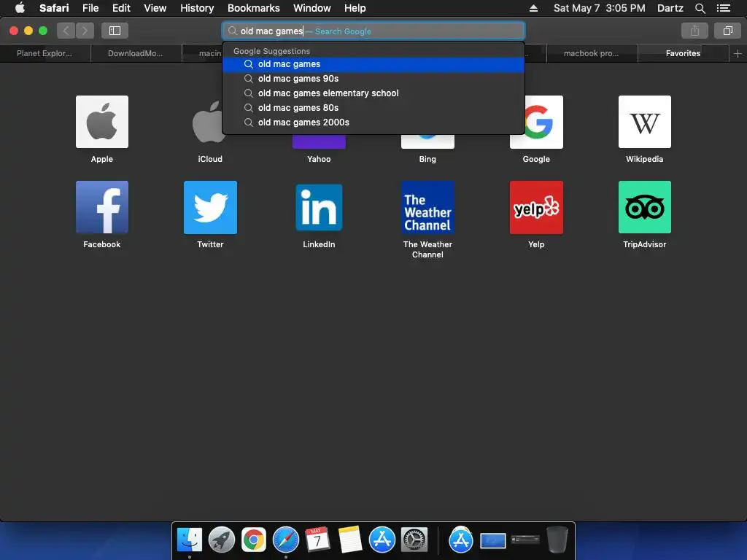This screenshot has height=560, width=747.
Task: Click the Safari compass in the Dock
Action: click(286, 540)
